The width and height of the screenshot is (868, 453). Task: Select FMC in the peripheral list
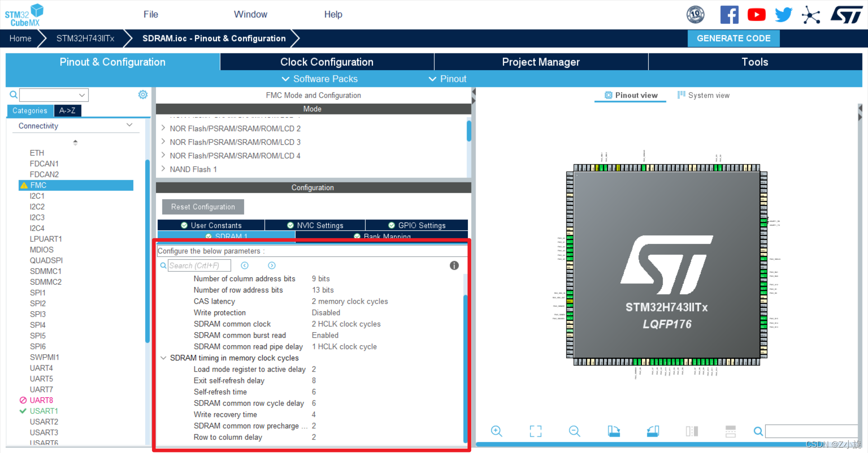[x=76, y=186]
